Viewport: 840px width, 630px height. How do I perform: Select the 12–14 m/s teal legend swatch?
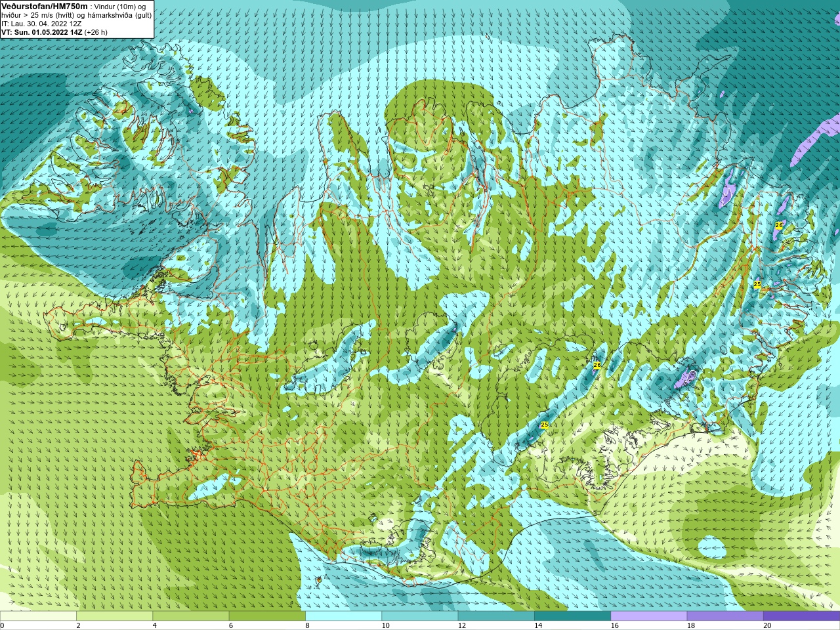pyautogui.click(x=496, y=616)
